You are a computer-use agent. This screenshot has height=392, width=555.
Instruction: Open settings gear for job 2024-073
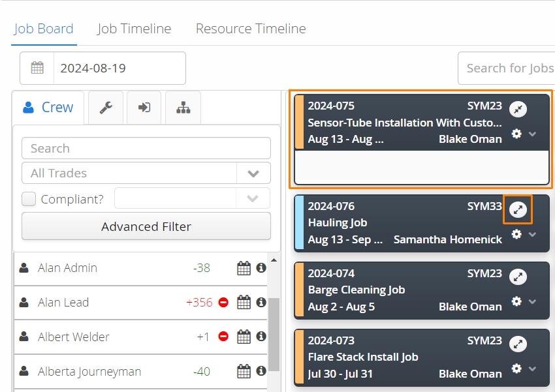516,369
